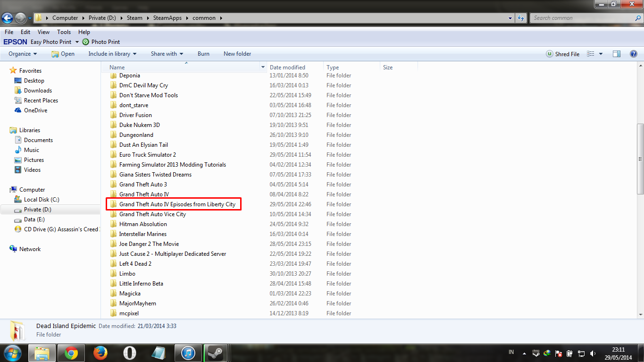
Task: Click the Forward navigation arrow
Action: pos(21,18)
